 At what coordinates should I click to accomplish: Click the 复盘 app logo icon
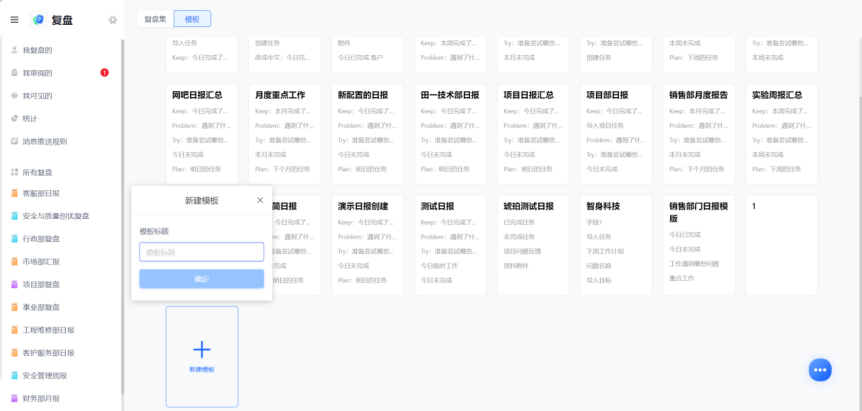coord(38,20)
